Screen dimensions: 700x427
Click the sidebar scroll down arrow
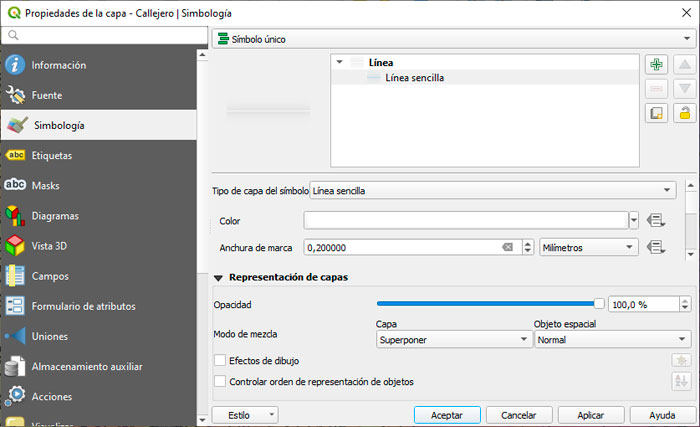coord(202,420)
